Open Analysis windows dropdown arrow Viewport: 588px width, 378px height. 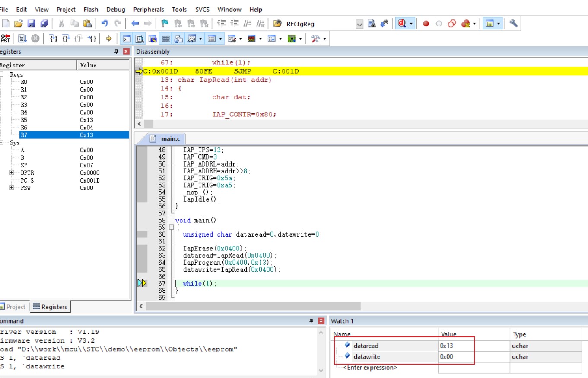click(261, 38)
